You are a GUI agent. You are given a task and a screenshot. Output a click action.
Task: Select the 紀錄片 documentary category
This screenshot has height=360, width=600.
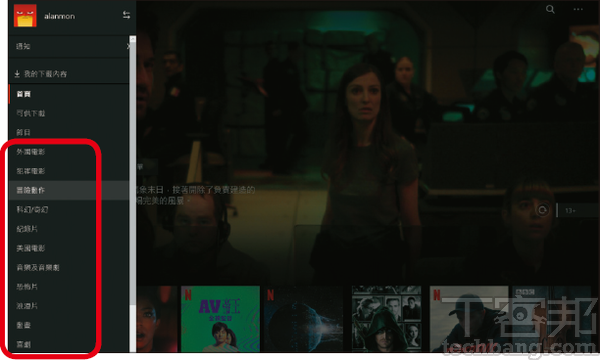(x=69, y=229)
